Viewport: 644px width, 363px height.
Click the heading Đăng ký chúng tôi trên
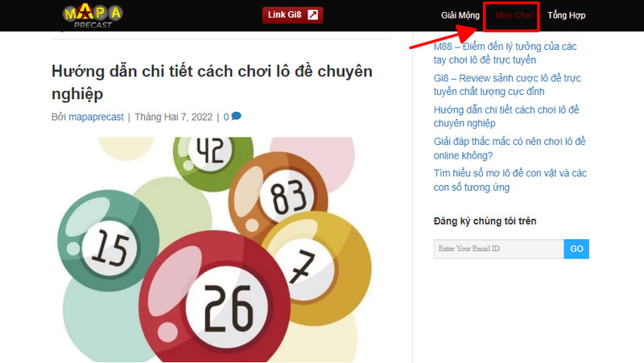(x=485, y=221)
